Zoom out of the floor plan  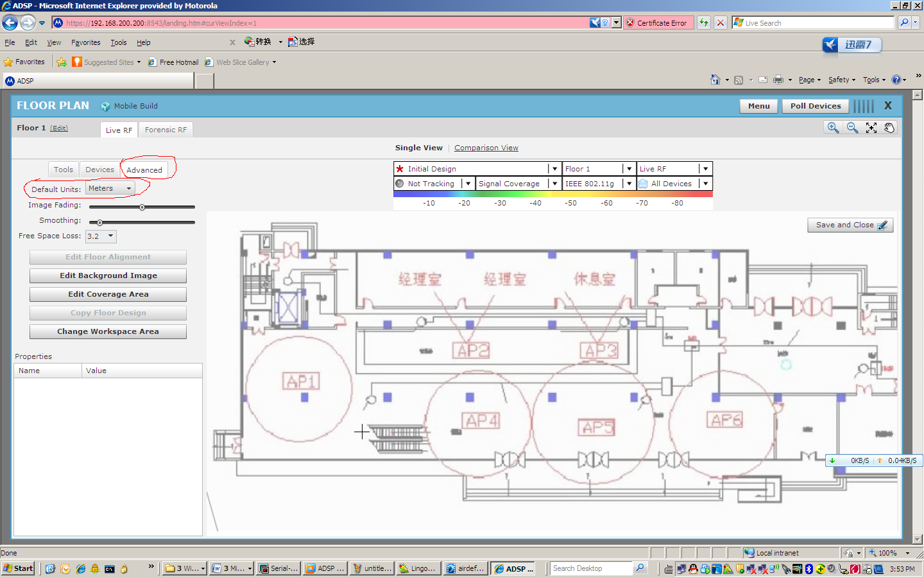tap(852, 128)
